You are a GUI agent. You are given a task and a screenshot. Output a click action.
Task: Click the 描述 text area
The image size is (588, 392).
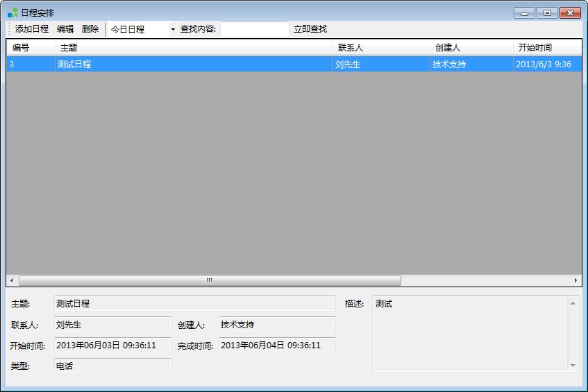[470, 334]
